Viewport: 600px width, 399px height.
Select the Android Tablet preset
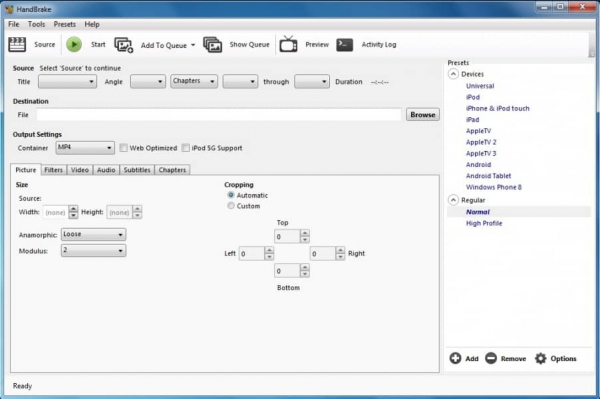pos(488,176)
